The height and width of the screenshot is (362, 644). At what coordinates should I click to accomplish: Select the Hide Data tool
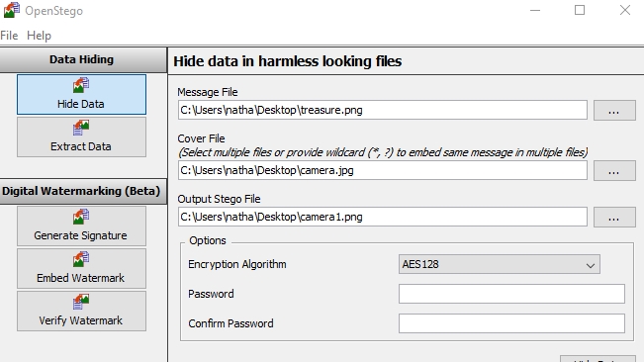tap(81, 94)
